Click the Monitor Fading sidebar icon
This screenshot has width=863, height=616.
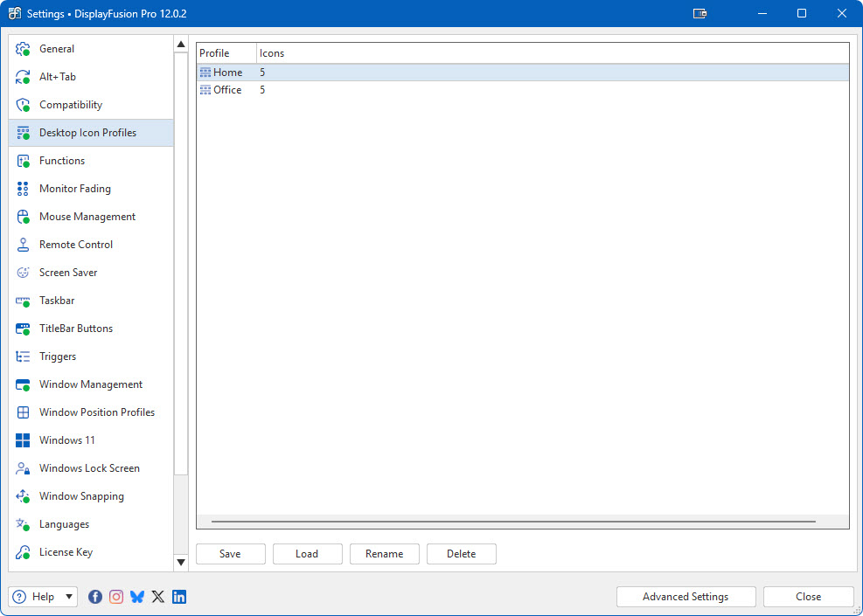pos(23,189)
